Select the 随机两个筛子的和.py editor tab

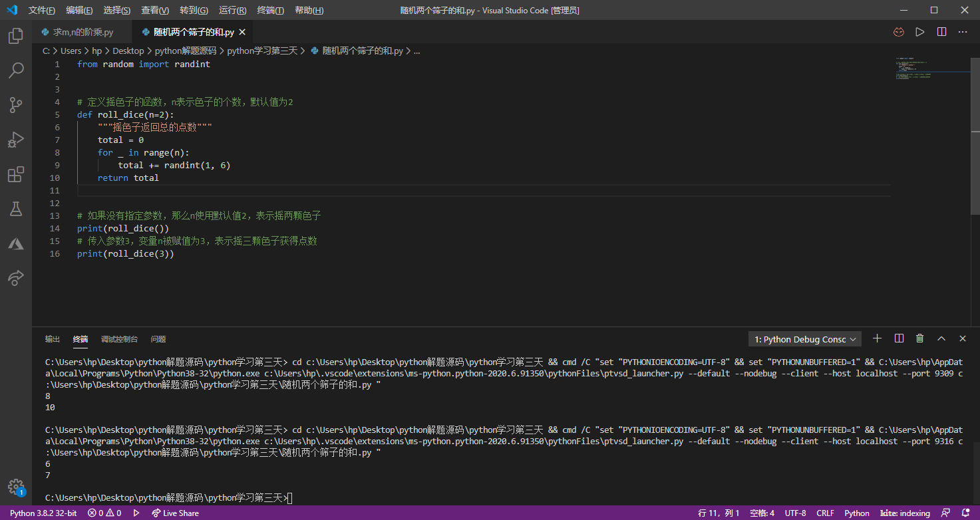point(193,32)
